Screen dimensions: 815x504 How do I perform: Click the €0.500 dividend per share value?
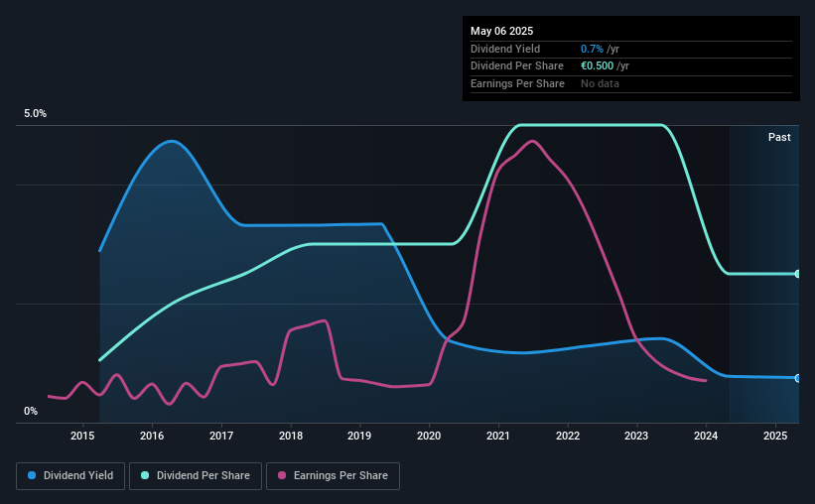(598, 66)
